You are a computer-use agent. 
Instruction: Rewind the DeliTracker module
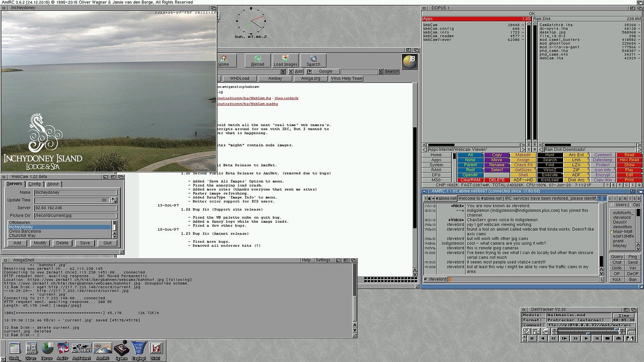[x=553, y=338]
